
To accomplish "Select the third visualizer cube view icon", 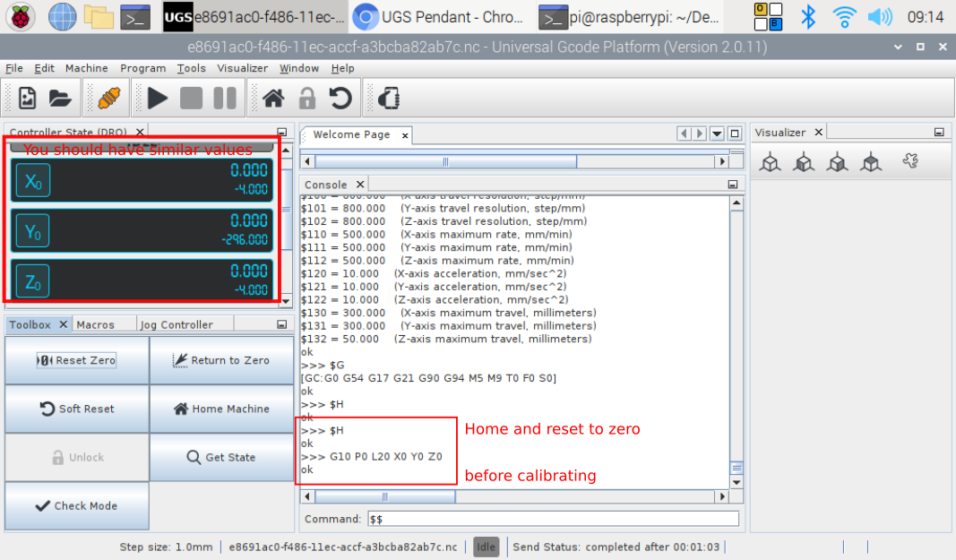I will [x=838, y=161].
